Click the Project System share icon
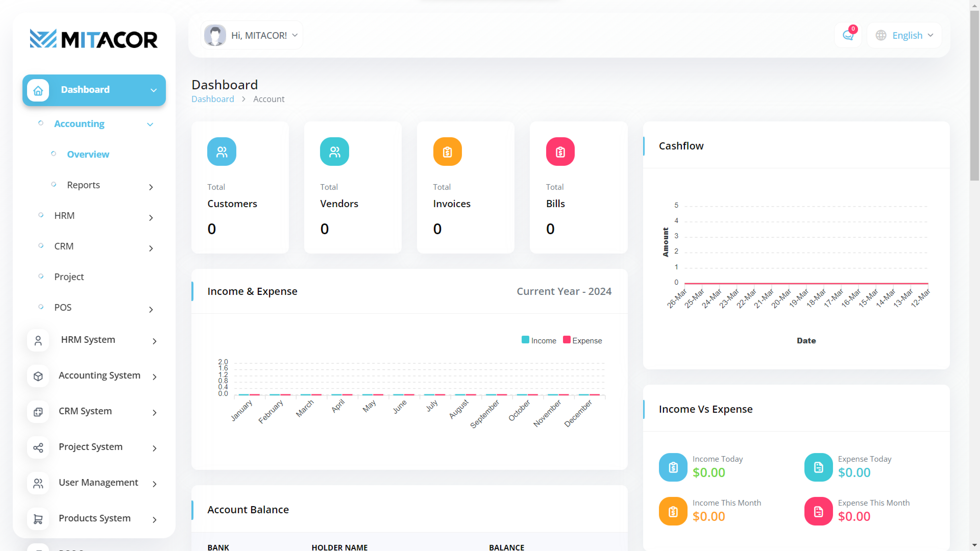The width and height of the screenshot is (980, 551). click(38, 448)
